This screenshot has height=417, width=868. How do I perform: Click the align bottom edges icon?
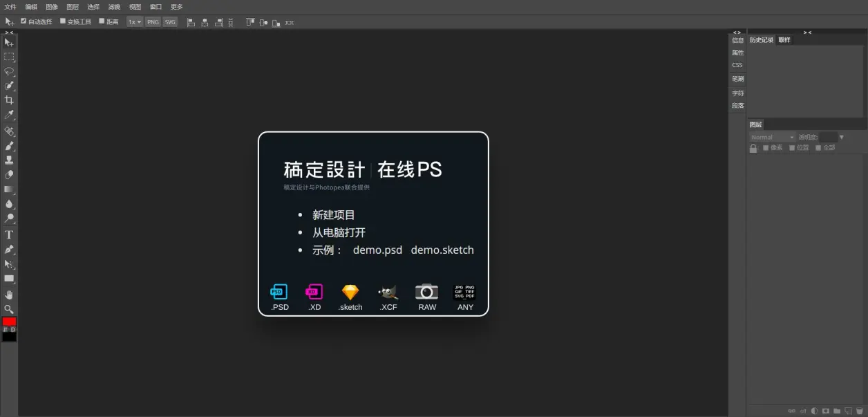(x=276, y=22)
